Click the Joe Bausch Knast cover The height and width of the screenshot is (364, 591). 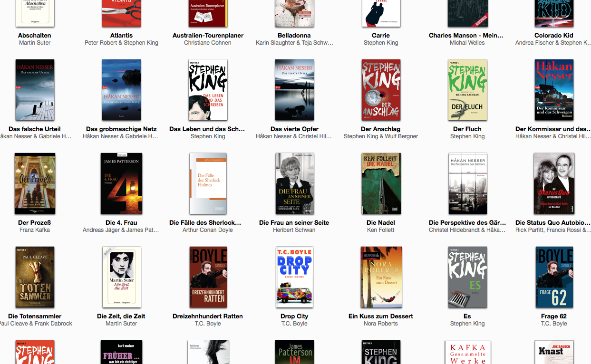(554, 352)
